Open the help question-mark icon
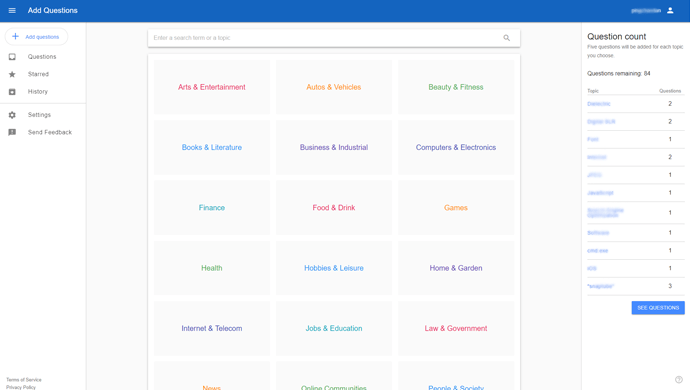 (x=679, y=379)
